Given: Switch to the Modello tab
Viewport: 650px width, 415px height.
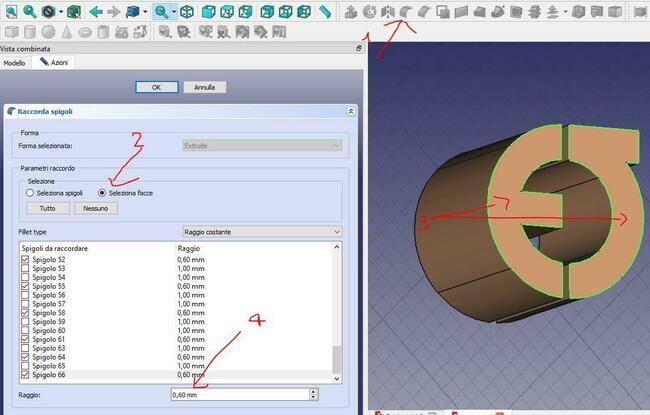Looking at the screenshot, I should [x=15, y=62].
